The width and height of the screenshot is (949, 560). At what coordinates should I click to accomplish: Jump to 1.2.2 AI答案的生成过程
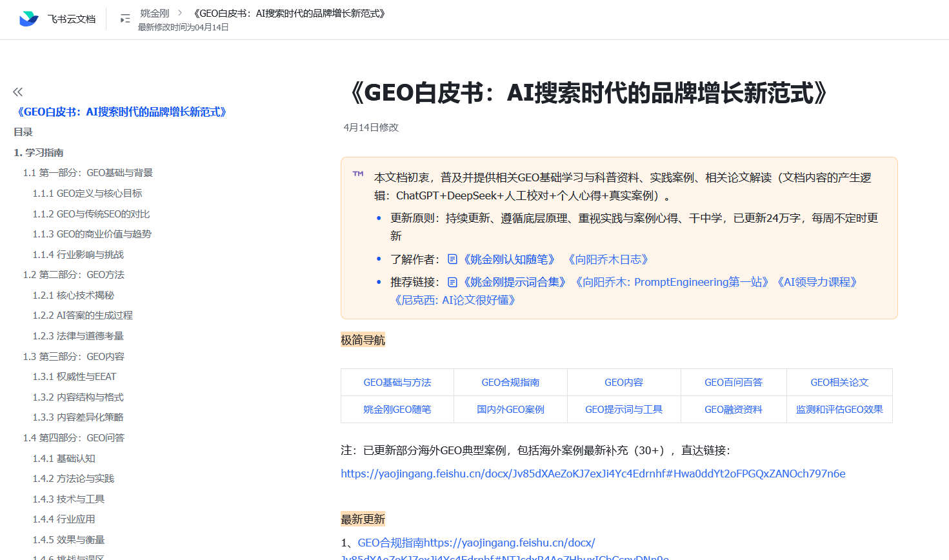pos(83,315)
